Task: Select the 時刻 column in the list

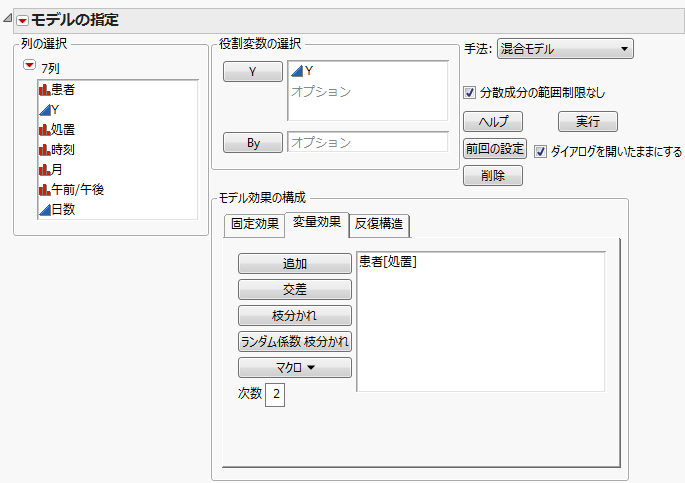Action: pyautogui.click(x=57, y=150)
